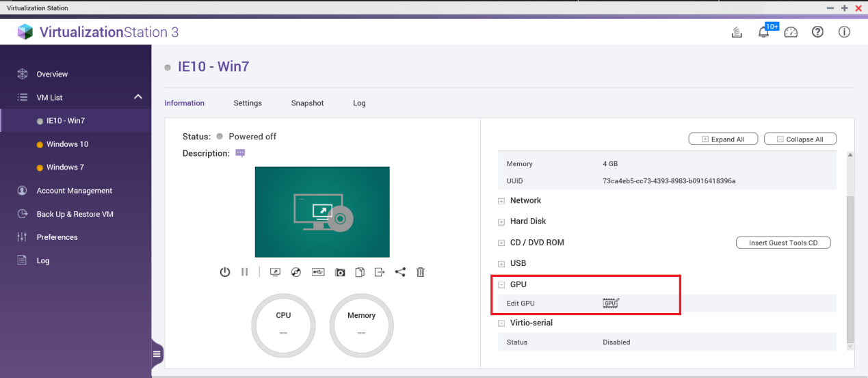Expand the Network section
This screenshot has height=378, width=868.
tap(501, 201)
